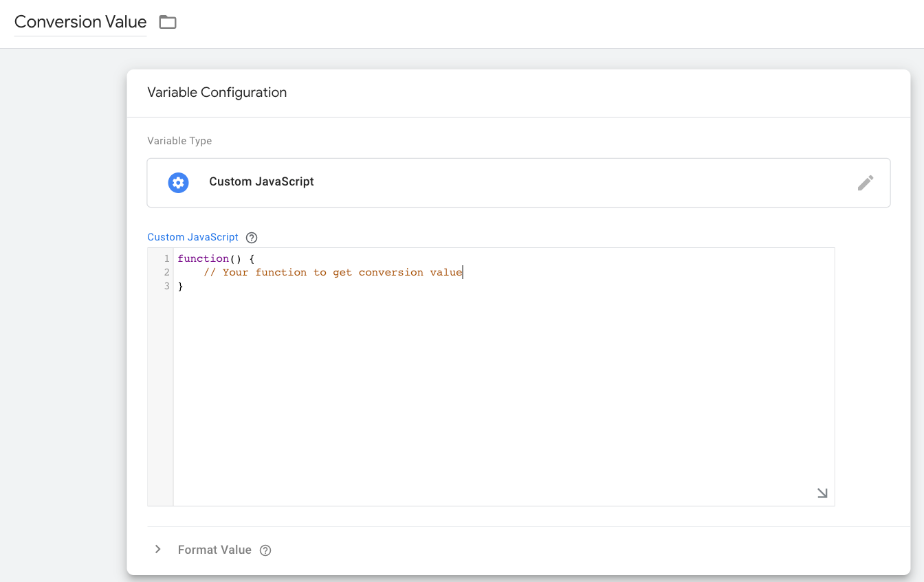Edit the variable name Conversion Value
Viewport: 924px width, 582px height.
(x=80, y=21)
